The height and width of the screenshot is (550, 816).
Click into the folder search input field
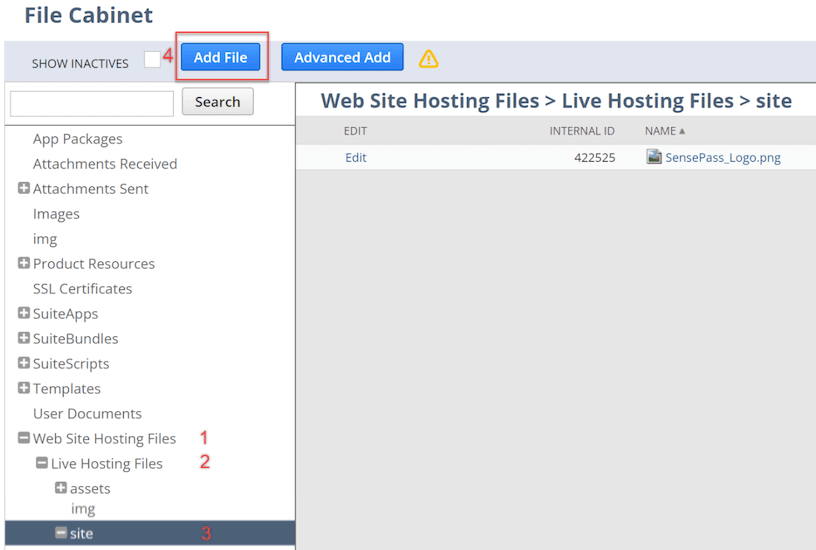tap(92, 104)
